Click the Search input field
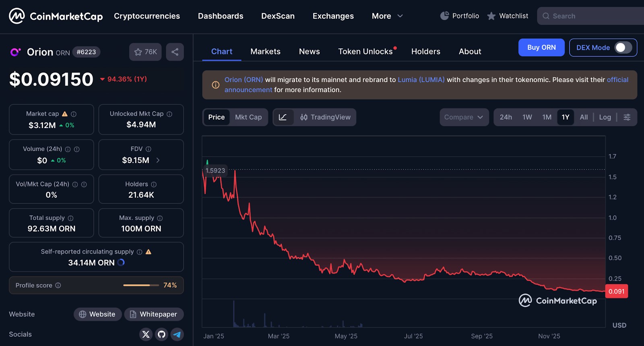Viewport: 644px width, 346px height. point(590,16)
